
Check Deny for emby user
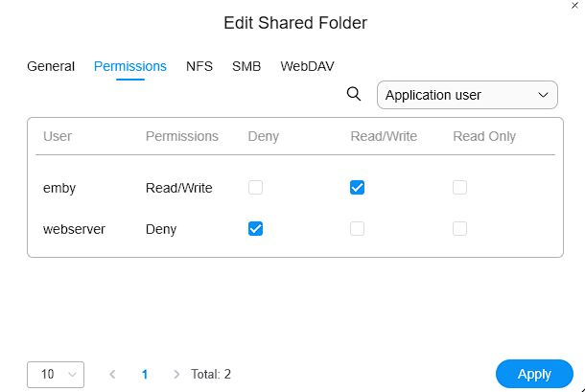(x=255, y=188)
